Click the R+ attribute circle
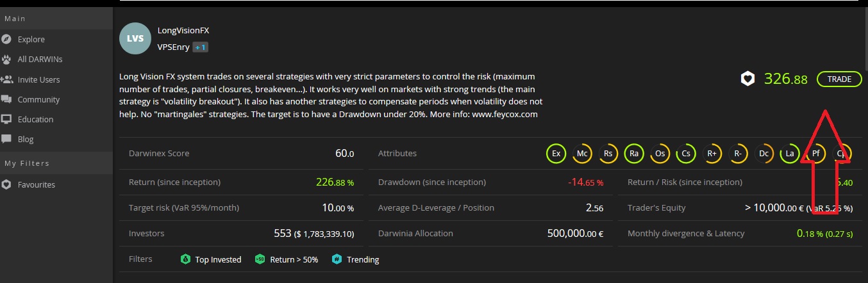 pyautogui.click(x=712, y=154)
